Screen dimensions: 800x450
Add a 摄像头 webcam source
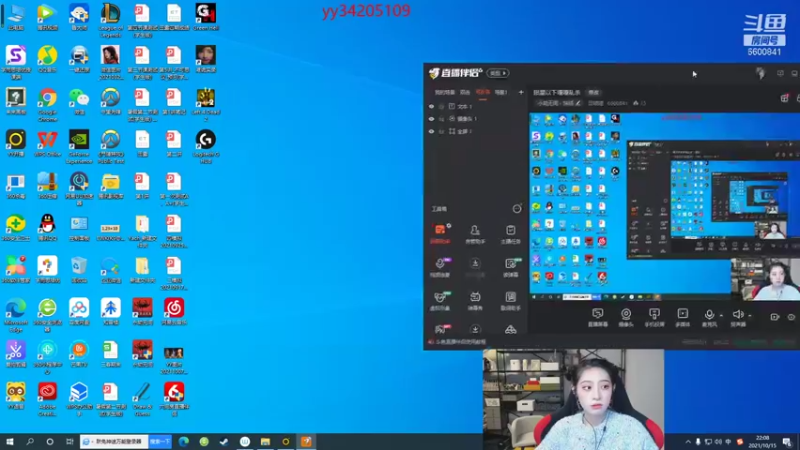626,316
